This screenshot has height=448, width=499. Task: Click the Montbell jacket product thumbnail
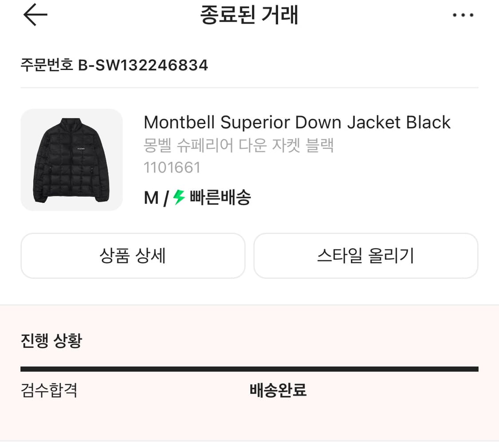72,160
